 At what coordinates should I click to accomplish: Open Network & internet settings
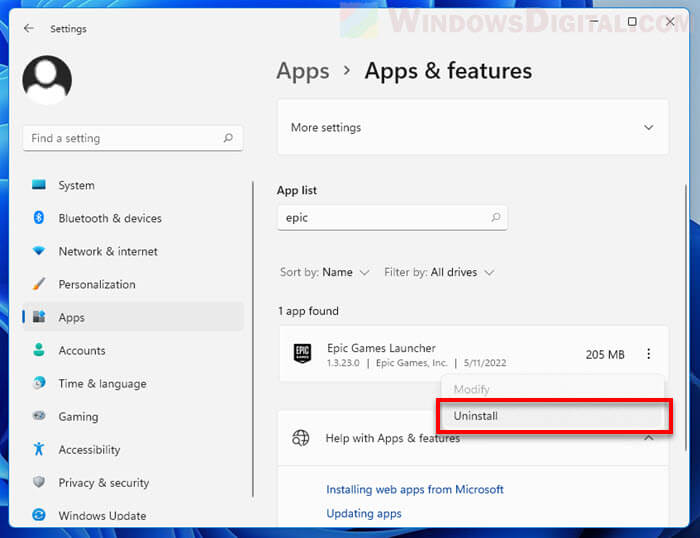click(133, 251)
